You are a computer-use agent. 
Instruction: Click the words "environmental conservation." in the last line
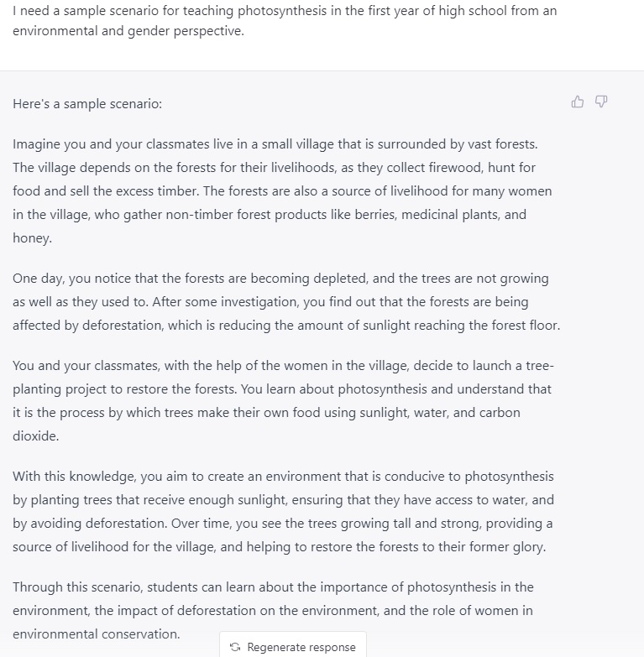(96, 634)
